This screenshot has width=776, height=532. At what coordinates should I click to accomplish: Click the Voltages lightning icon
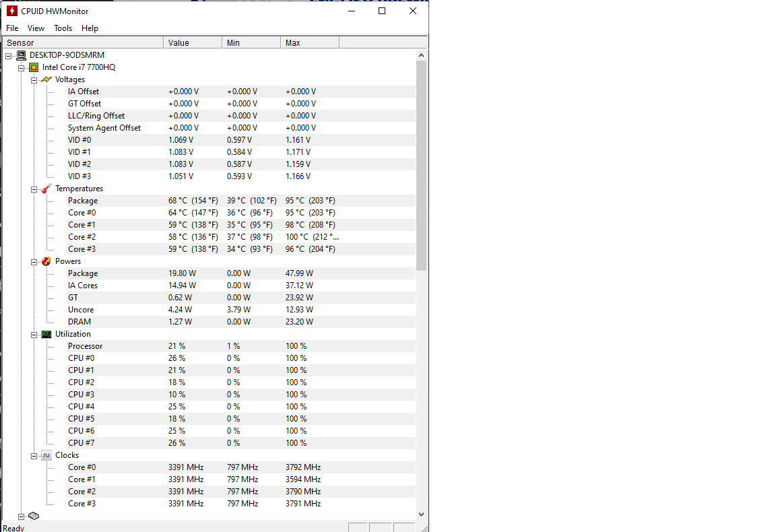coord(46,79)
